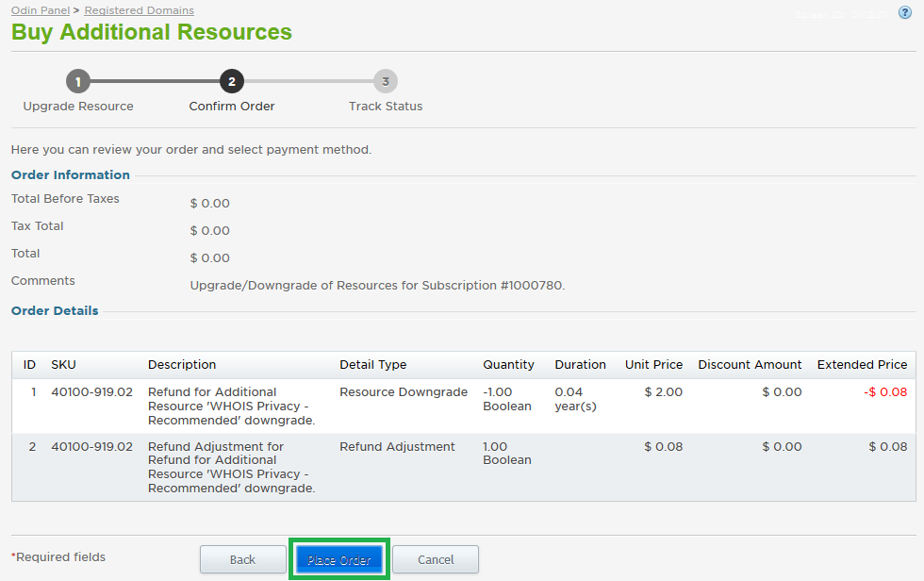Click the Place Order button
The width and height of the screenshot is (924, 581).
tap(338, 559)
